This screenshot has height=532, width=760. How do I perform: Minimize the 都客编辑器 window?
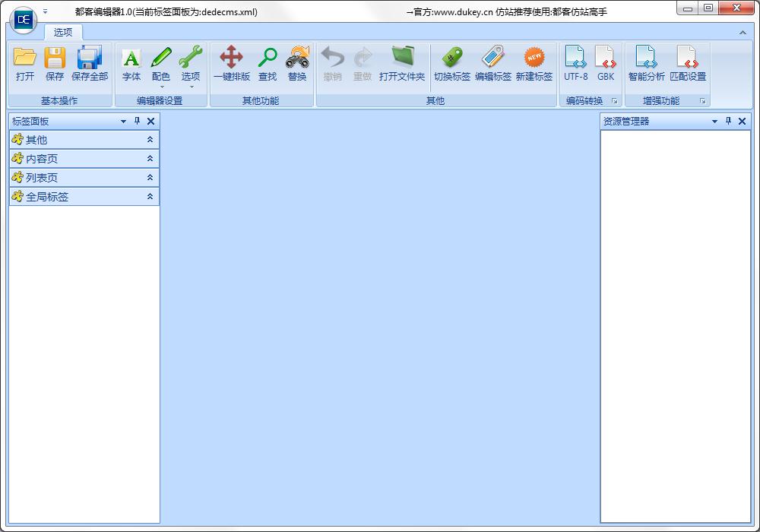[687, 8]
